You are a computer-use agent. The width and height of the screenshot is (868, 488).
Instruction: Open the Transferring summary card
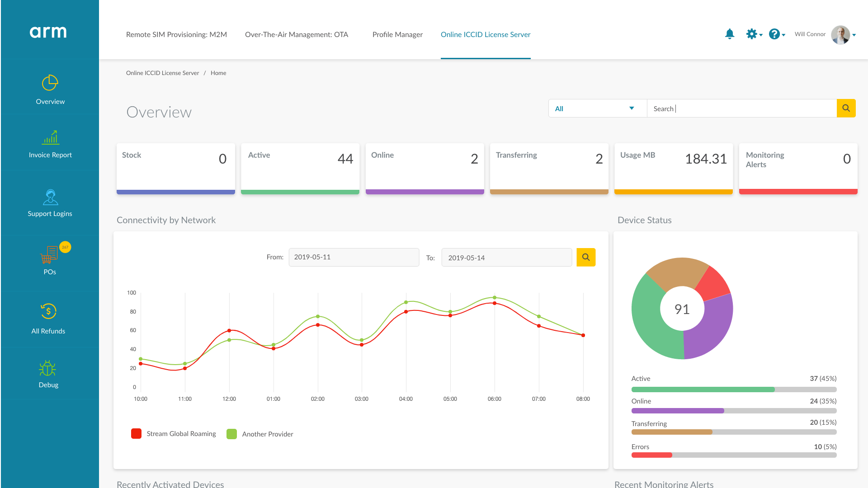click(549, 169)
